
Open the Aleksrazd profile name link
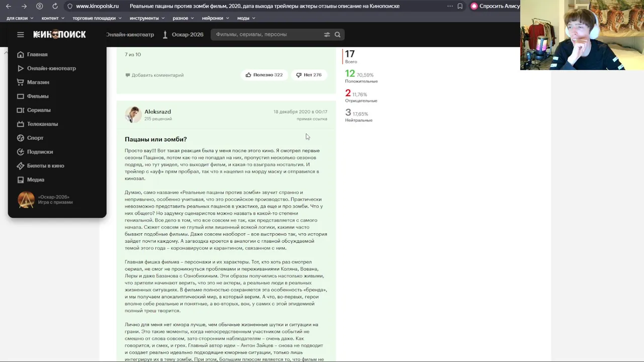pos(157,112)
